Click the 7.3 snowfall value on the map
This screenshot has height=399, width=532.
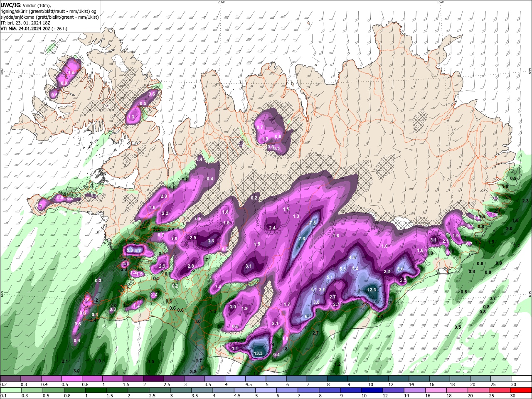(x=313, y=223)
